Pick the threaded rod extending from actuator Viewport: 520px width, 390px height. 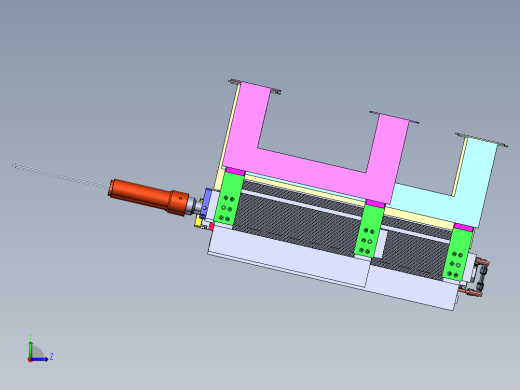(x=62, y=176)
